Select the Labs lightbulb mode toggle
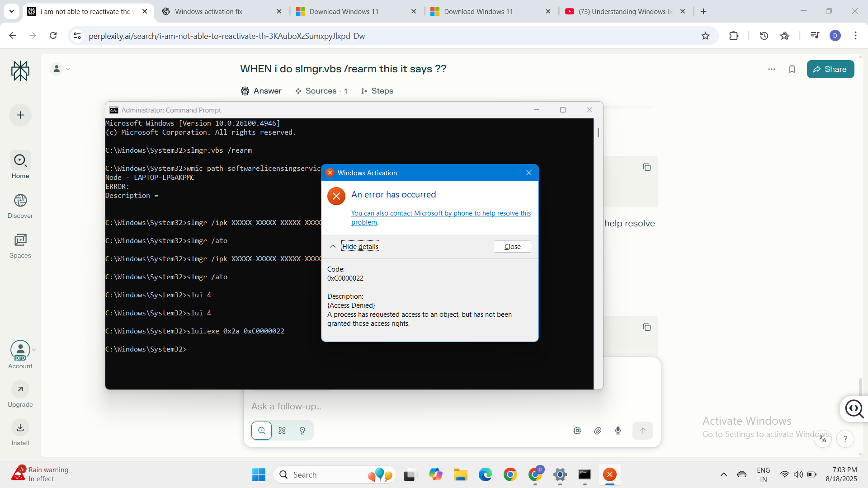The image size is (868, 488). (x=302, y=431)
